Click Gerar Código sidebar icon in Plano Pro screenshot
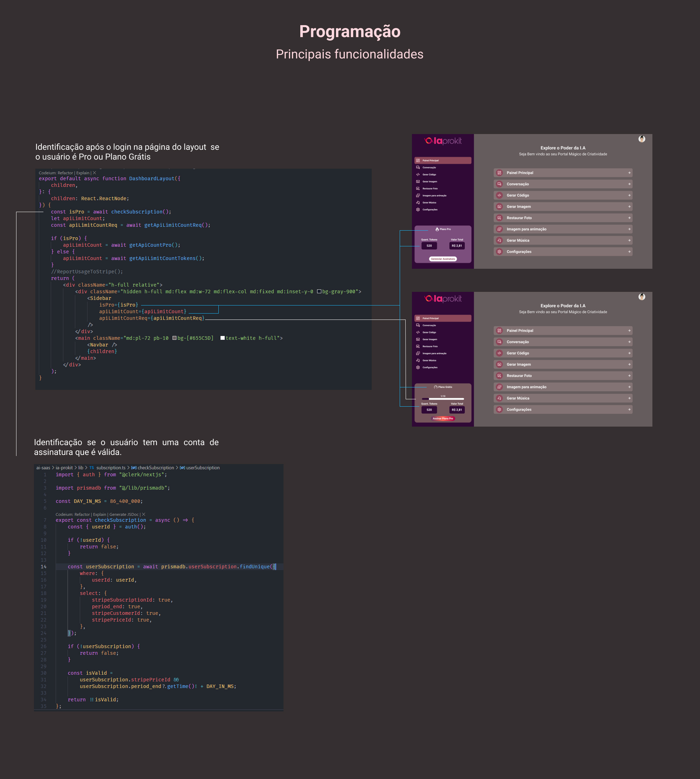Viewport: 700px width, 779px height. 418,175
